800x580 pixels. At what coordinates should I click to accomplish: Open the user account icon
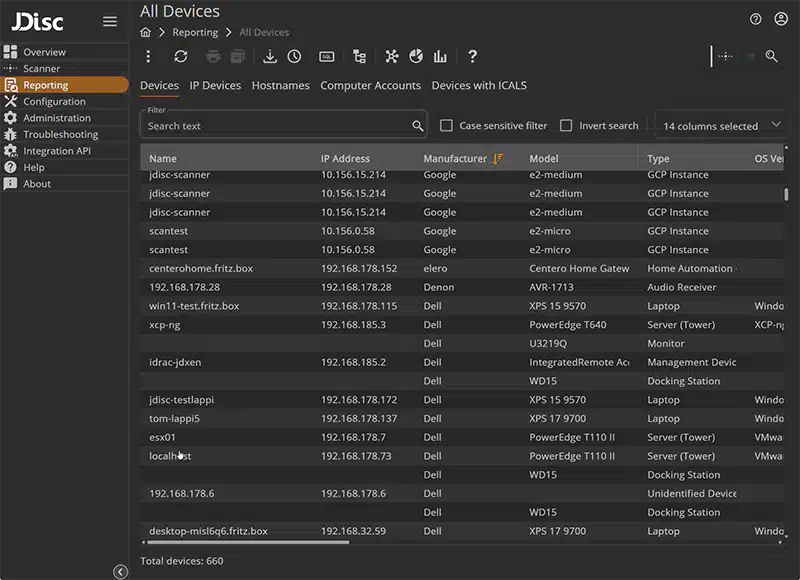(x=780, y=19)
